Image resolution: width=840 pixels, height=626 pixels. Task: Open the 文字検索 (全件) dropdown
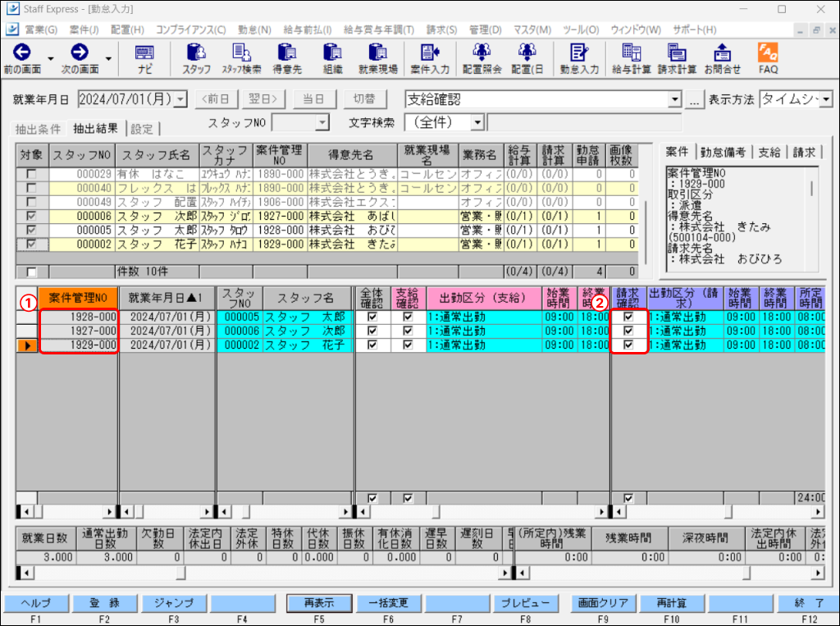(x=477, y=123)
